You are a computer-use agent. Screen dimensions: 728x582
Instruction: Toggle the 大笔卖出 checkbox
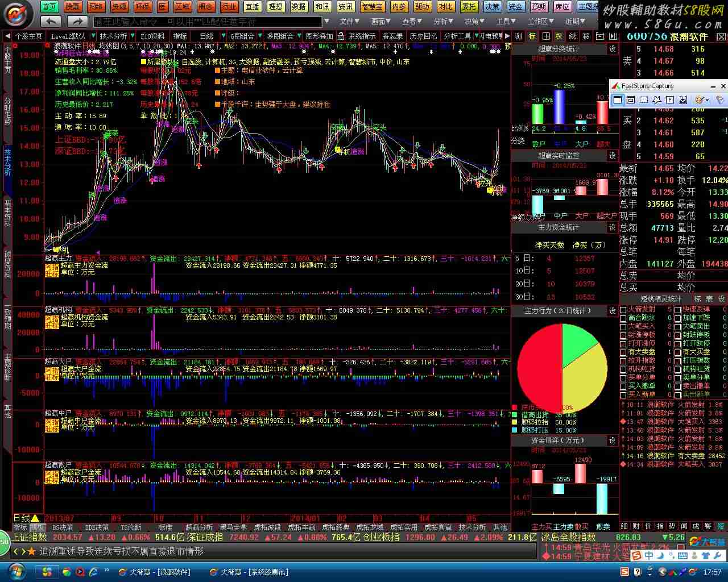[678, 327]
